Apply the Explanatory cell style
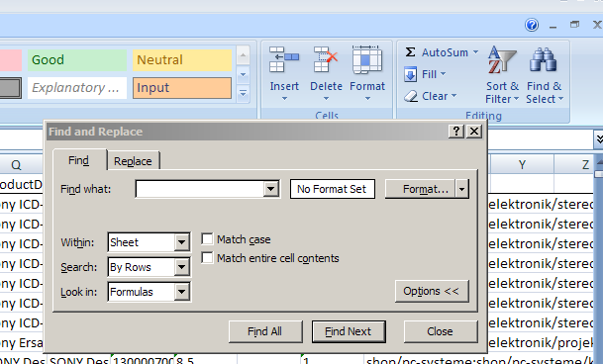Viewport: 603px width, 364px height. [x=77, y=88]
